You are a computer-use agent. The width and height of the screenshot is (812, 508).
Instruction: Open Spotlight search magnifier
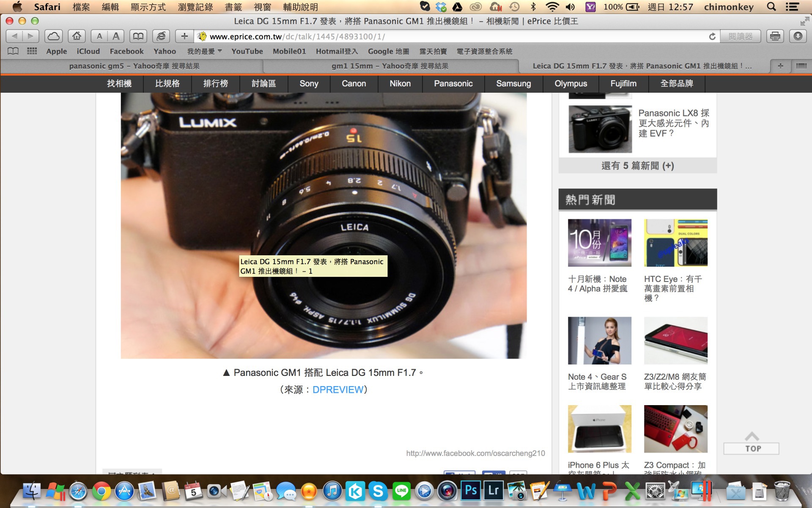coord(771,7)
